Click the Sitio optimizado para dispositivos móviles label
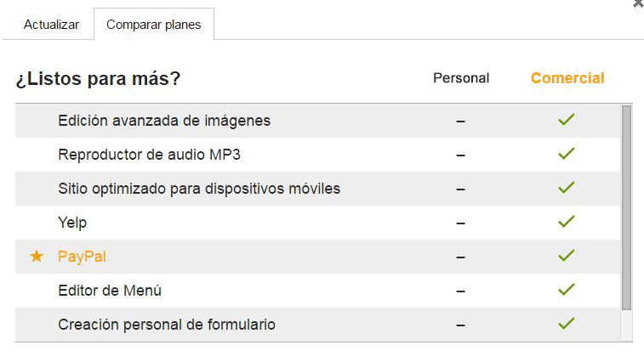644x362 pixels. [x=199, y=189]
